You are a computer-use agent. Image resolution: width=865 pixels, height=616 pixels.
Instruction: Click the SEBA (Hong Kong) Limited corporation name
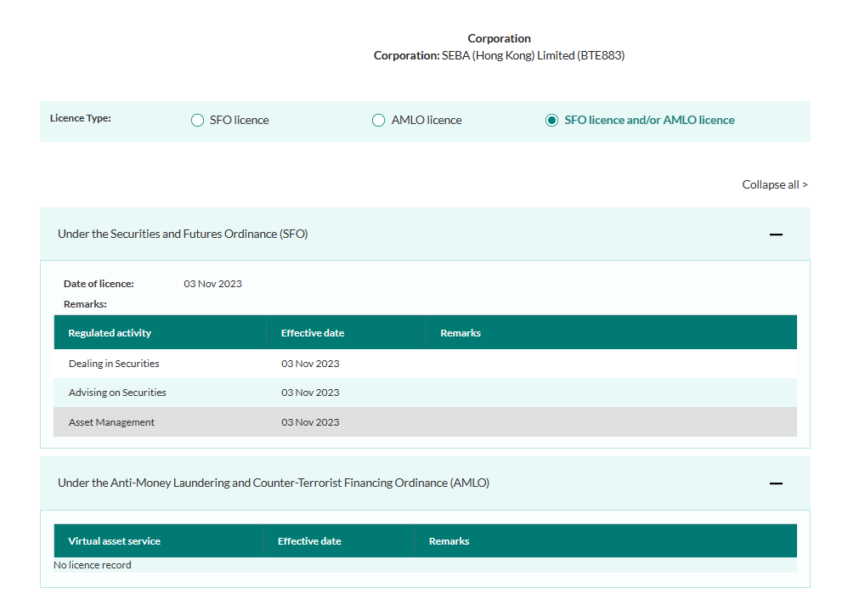click(x=533, y=56)
